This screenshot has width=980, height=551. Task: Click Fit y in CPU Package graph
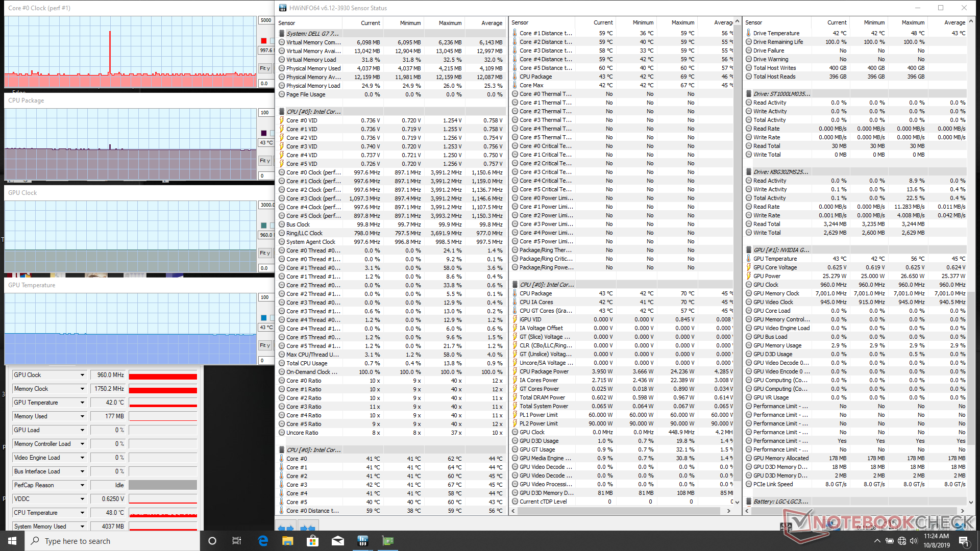pos(265,161)
